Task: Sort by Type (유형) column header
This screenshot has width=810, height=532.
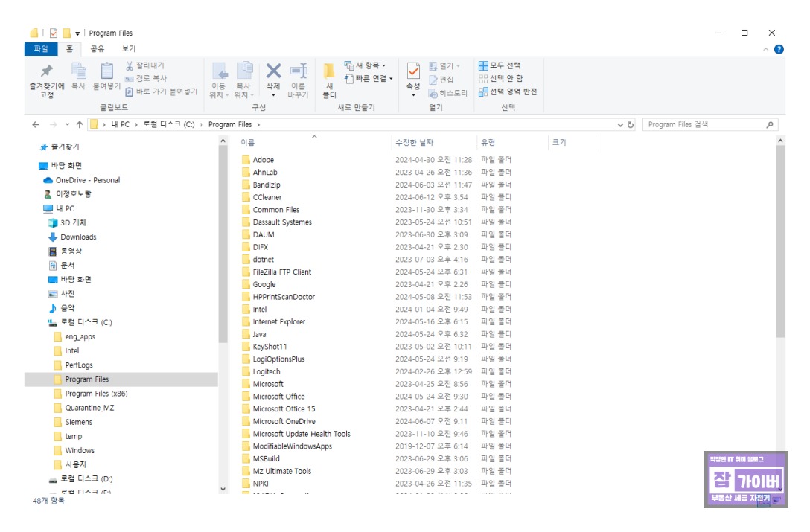Action: (512, 142)
